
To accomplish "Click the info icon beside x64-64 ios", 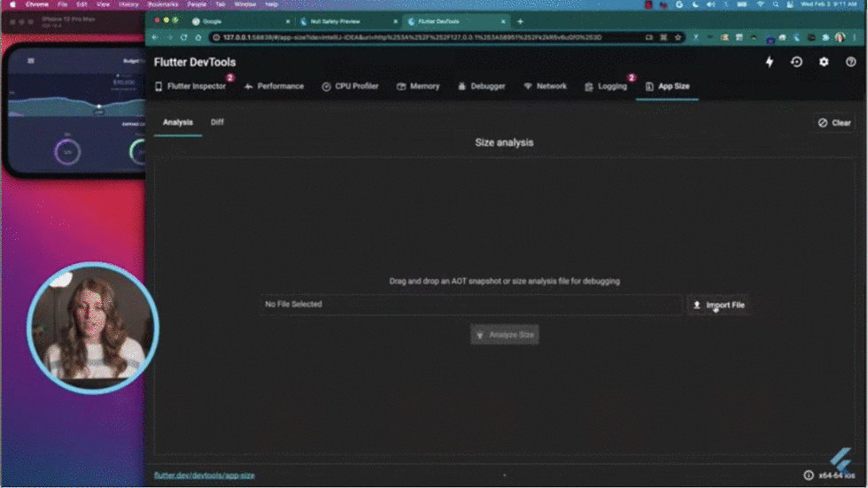I will click(809, 476).
